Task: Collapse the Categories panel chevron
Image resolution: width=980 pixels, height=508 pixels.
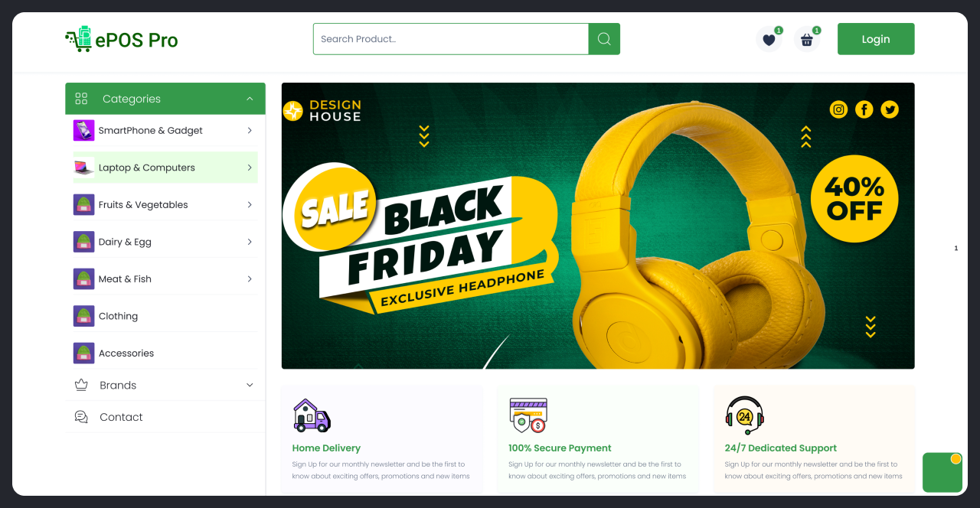Action: [x=250, y=99]
